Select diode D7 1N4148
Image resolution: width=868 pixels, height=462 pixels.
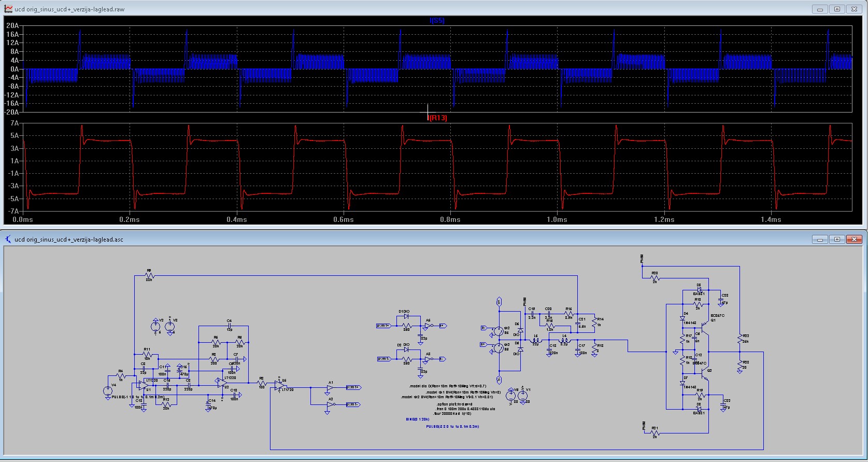click(x=682, y=383)
